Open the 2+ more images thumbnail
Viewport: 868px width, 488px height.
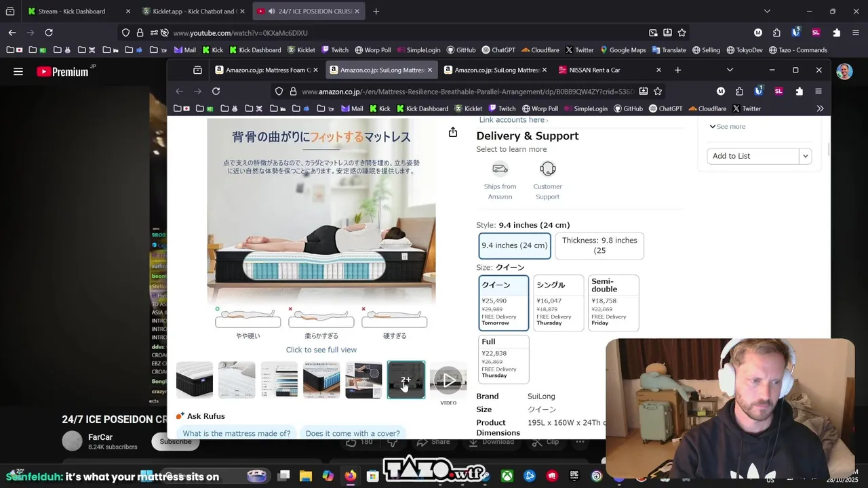point(406,380)
